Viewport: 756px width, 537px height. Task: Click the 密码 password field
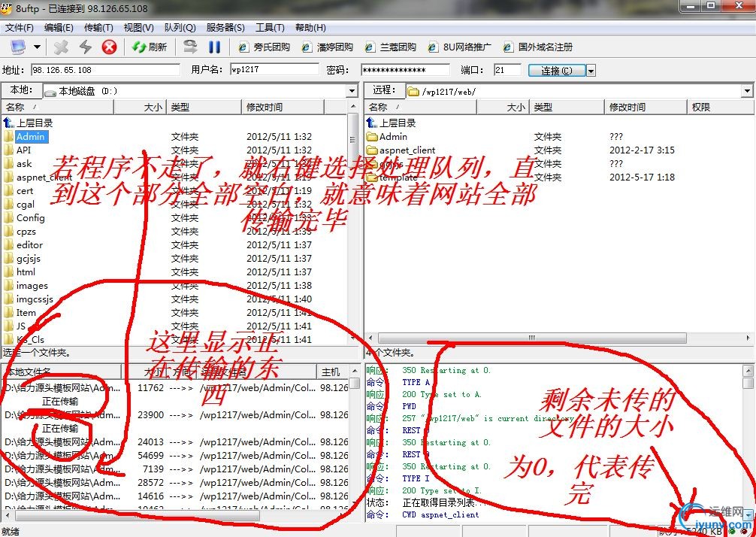[405, 70]
